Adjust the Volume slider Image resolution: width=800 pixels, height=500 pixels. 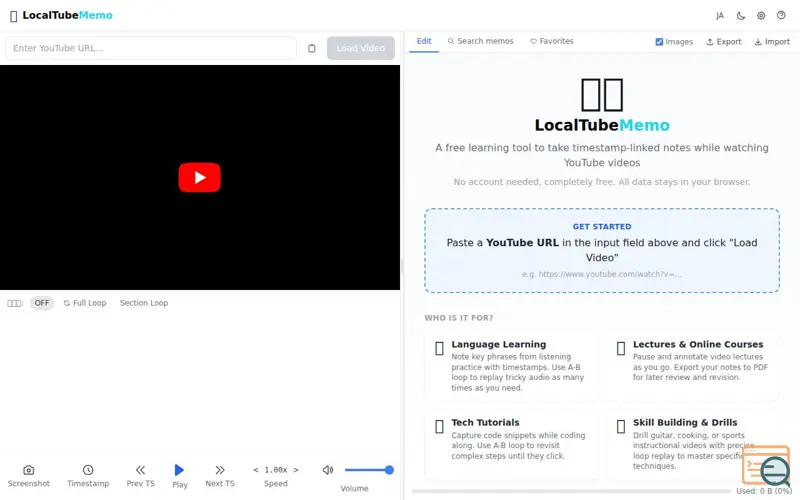(x=369, y=470)
